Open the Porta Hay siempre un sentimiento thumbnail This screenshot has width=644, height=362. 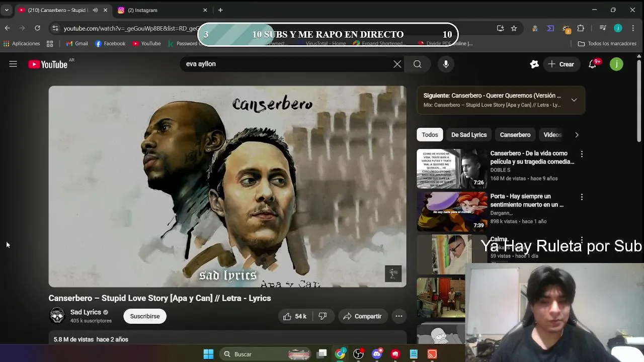click(x=452, y=212)
